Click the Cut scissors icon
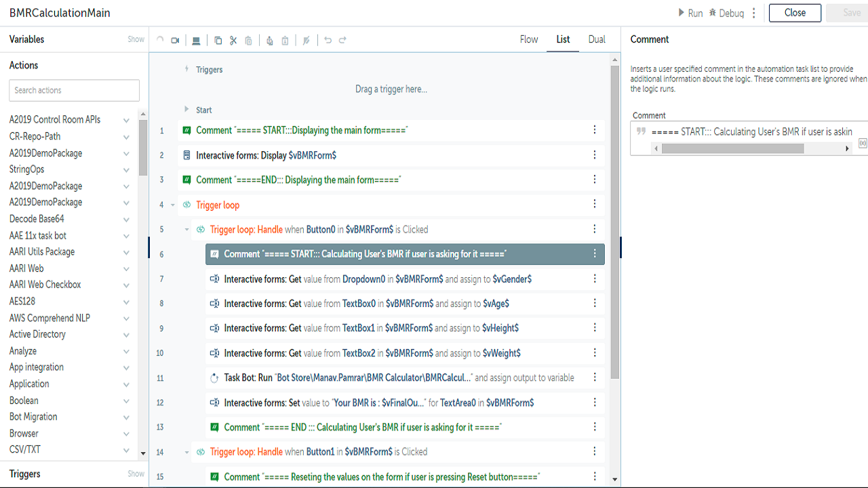Image resolution: width=868 pixels, height=488 pixels. [x=233, y=41]
